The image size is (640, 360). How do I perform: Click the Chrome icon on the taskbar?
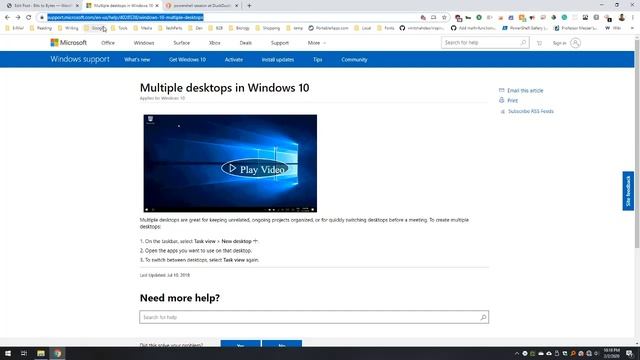[58, 353]
